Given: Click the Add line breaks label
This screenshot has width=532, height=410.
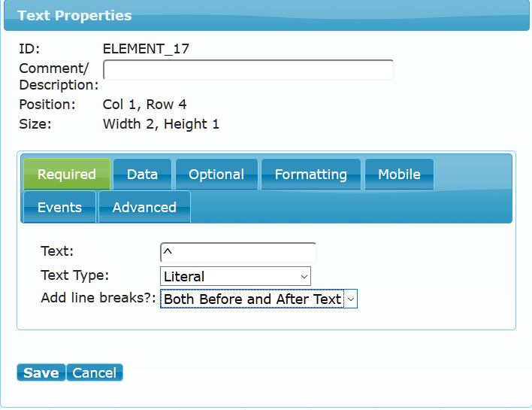Looking at the screenshot, I should (x=98, y=298).
